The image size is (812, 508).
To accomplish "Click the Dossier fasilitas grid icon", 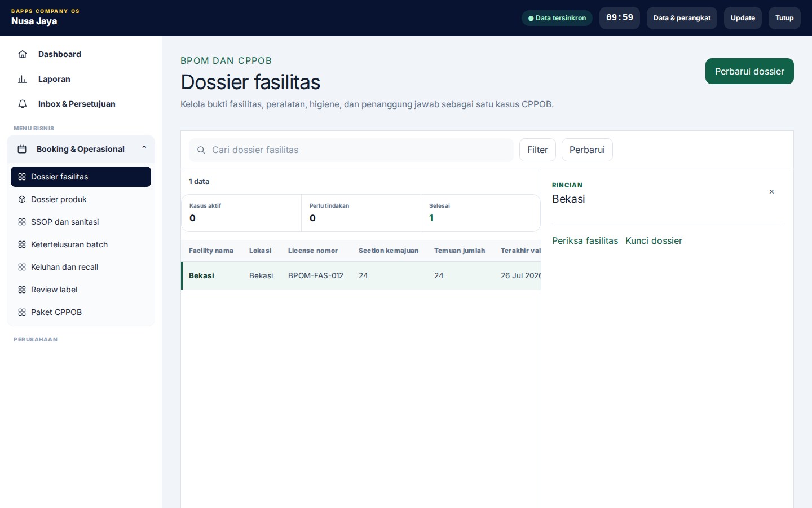I will (x=22, y=177).
